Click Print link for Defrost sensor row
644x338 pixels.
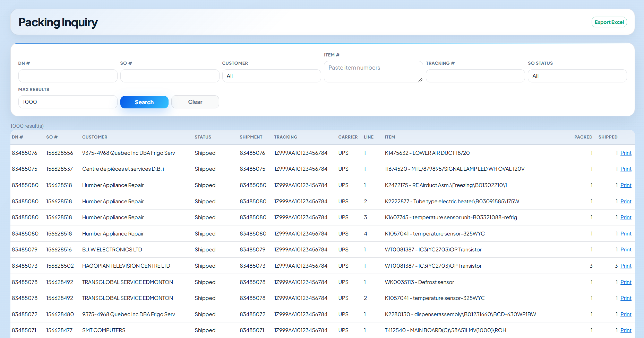coord(626,282)
